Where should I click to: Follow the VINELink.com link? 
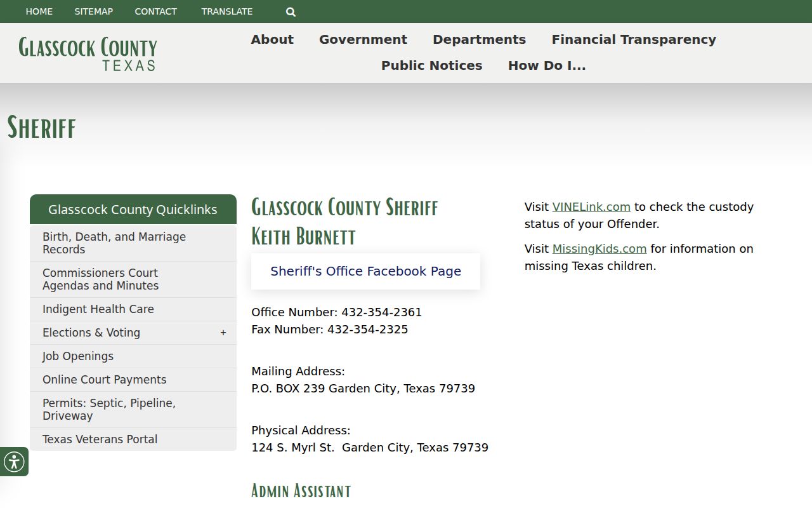pos(591,207)
